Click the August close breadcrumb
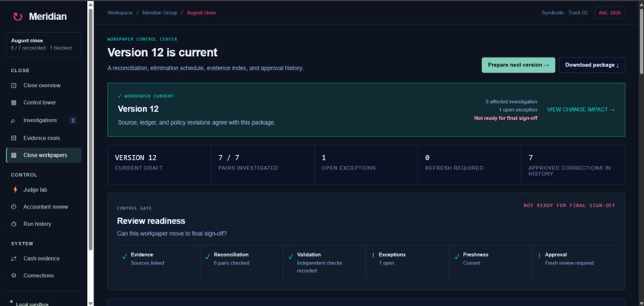Screen dimensions: 644x306 pyautogui.click(x=201, y=13)
